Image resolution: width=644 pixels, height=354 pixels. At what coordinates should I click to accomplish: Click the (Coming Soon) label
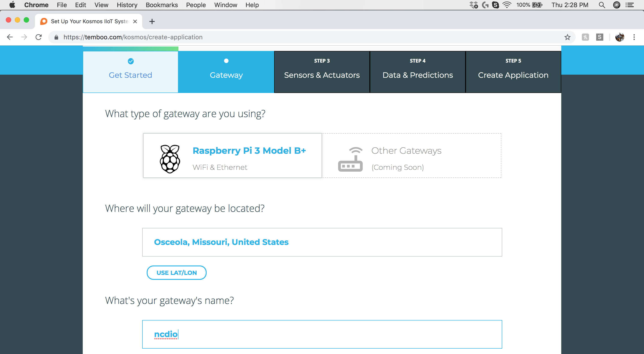pos(398,167)
